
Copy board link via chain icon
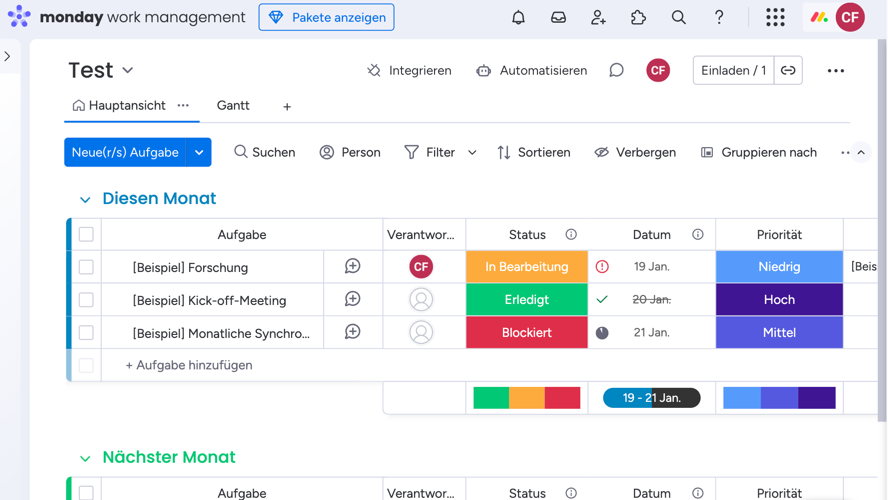pos(788,70)
